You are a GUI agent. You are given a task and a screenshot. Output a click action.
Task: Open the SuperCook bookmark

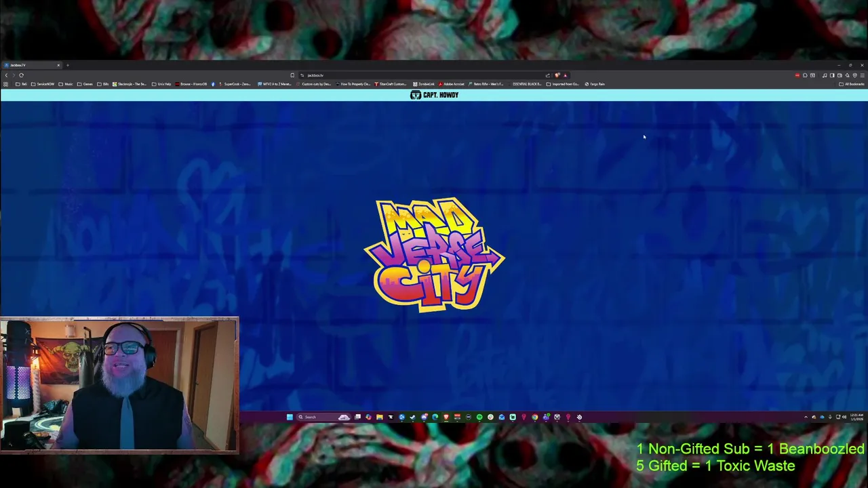coord(235,84)
